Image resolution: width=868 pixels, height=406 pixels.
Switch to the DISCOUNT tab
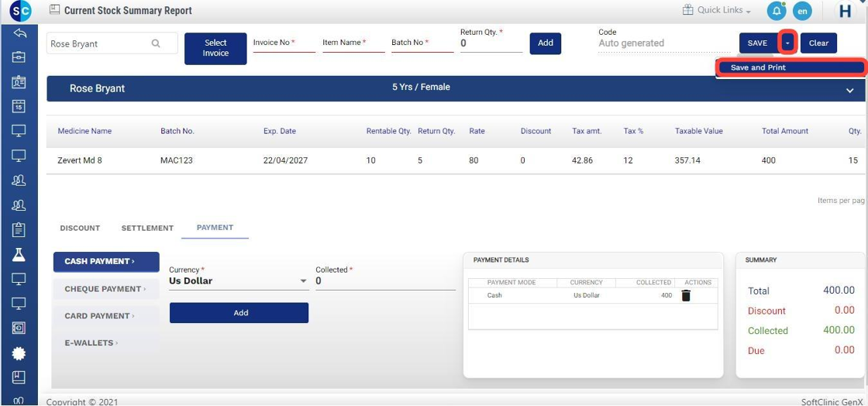click(80, 229)
